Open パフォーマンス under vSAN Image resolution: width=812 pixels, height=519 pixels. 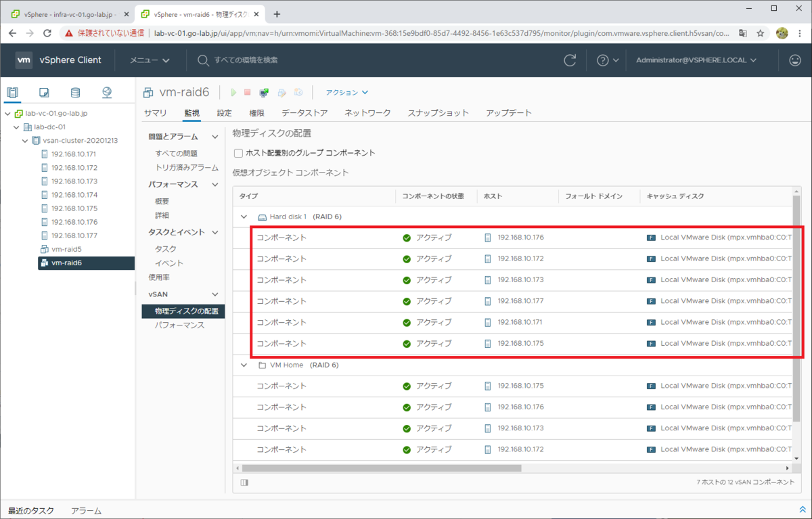coord(179,325)
